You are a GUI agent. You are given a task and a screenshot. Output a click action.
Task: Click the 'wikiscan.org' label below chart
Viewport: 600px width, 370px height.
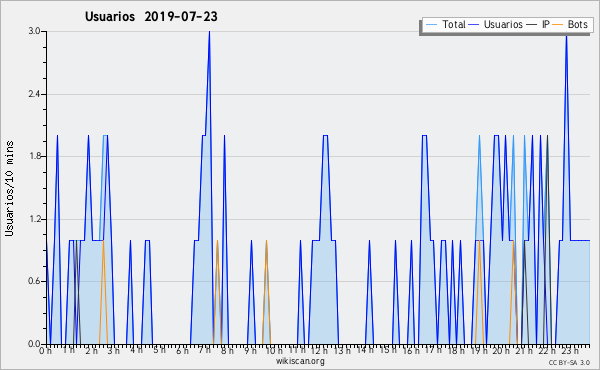[300, 361]
